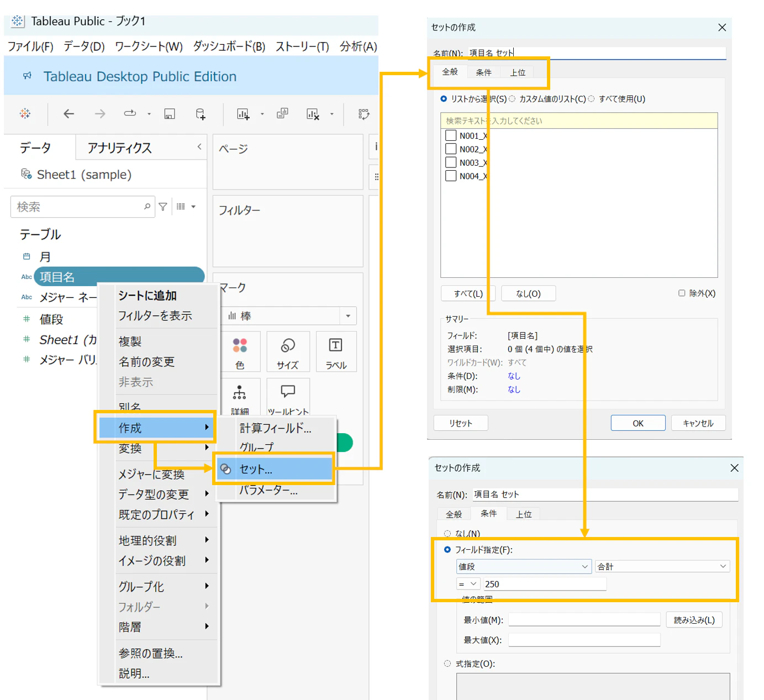Click the なし(O) button
The image size is (764, 700).
coord(529,294)
